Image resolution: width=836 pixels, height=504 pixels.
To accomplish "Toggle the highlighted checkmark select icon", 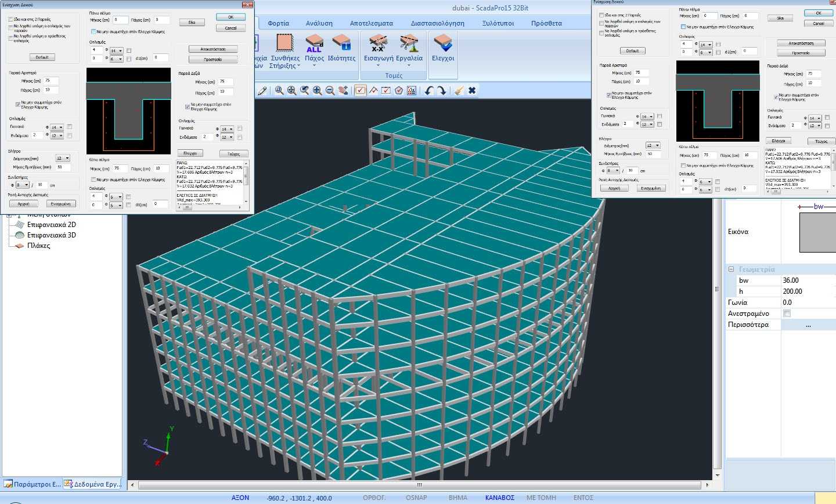I will (x=361, y=91).
